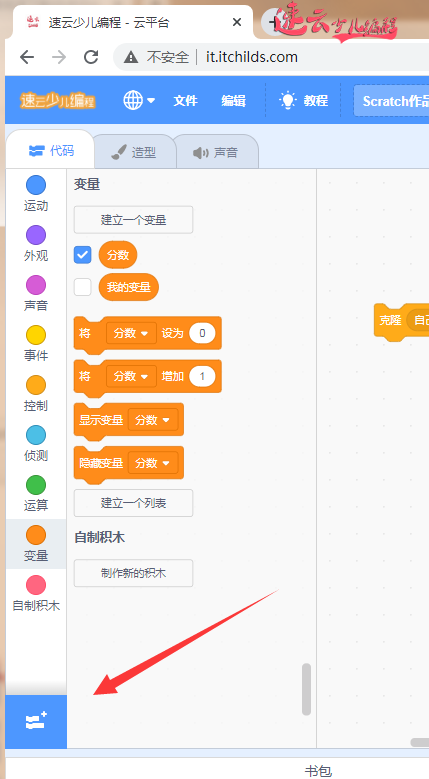Select the blue 运动 category circle
This screenshot has width=429, height=779.
click(x=36, y=185)
